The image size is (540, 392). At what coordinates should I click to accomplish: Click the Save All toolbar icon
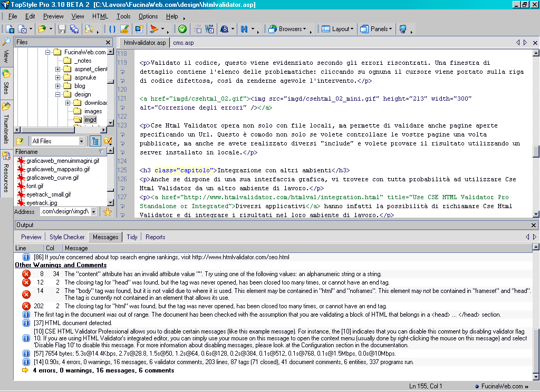pos(74,29)
